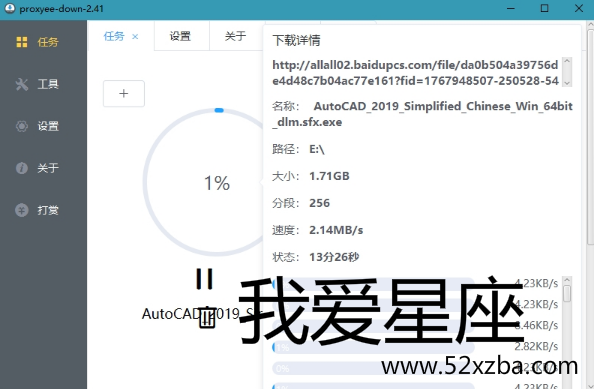This screenshot has width=594, height=389.
Task: Click the download URL text field
Action: coord(415,73)
